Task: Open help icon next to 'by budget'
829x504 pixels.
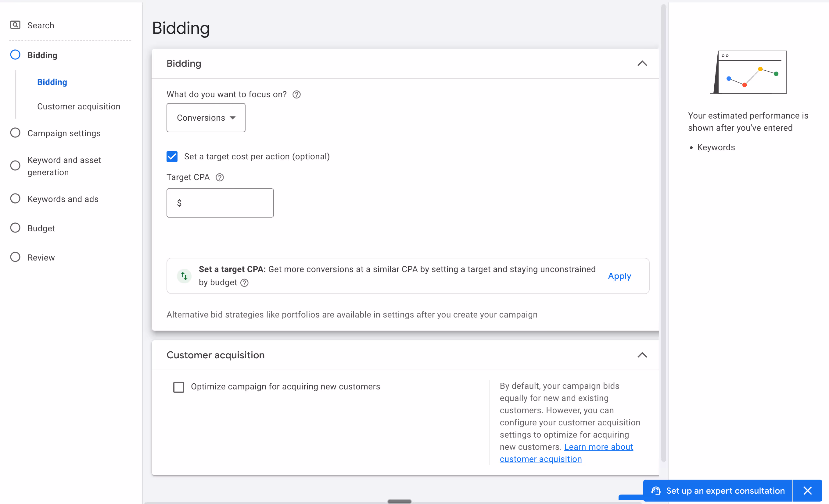Action: pos(245,283)
